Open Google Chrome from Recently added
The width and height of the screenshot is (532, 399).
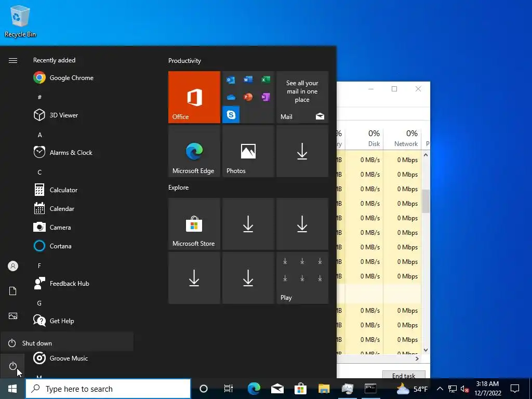tap(63, 78)
